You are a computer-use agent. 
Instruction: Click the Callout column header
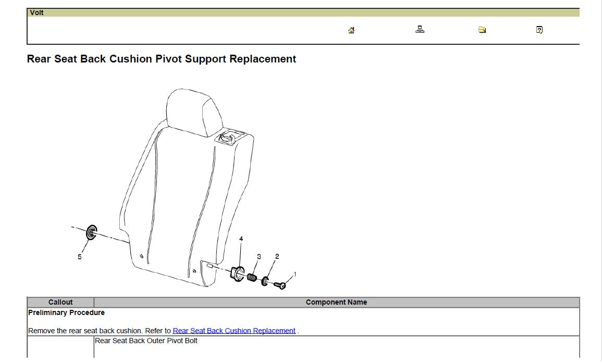pyautogui.click(x=60, y=302)
